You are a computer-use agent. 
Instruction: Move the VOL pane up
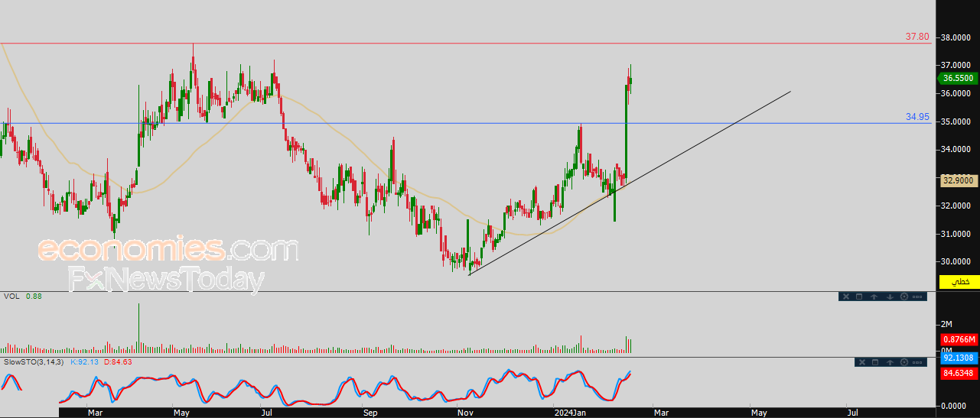[x=874, y=296]
